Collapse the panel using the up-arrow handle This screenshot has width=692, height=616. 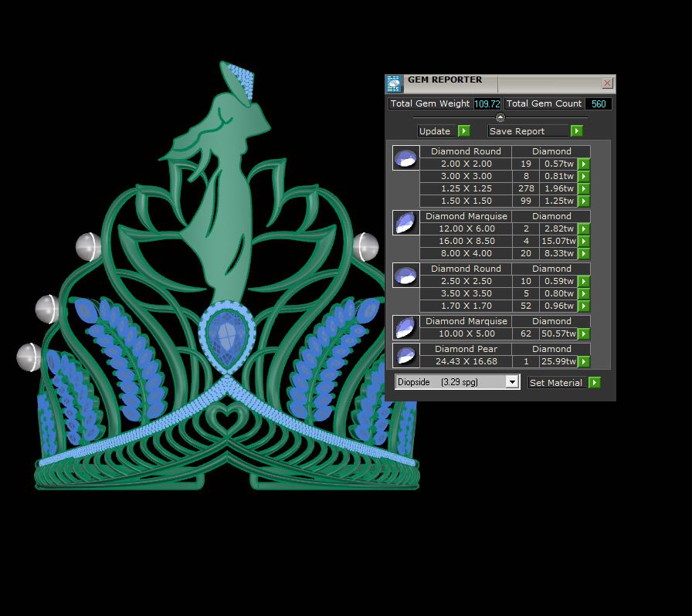click(500, 117)
